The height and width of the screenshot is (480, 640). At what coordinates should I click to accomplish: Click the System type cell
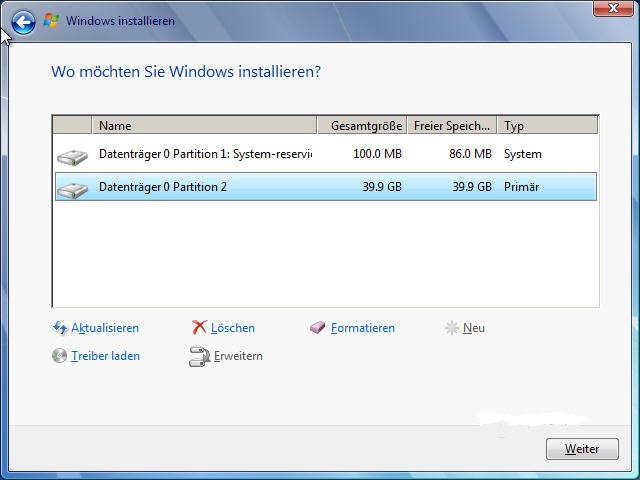click(x=522, y=154)
